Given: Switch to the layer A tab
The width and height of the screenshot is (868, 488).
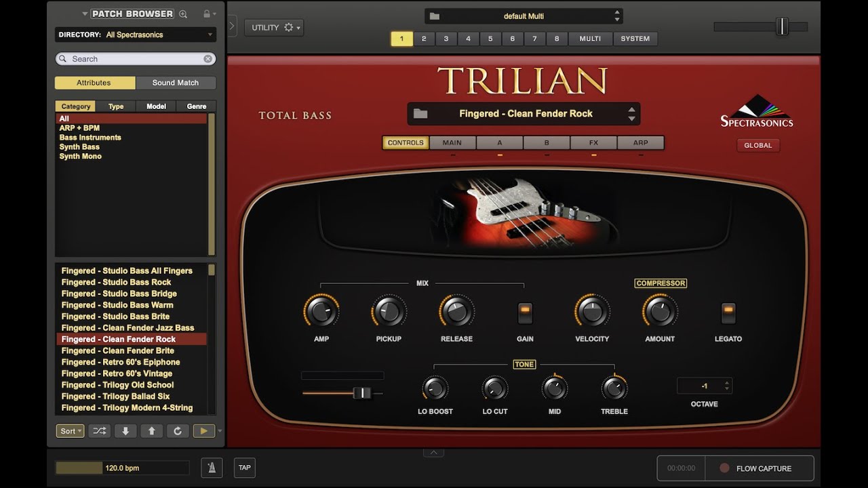Looking at the screenshot, I should (x=500, y=143).
